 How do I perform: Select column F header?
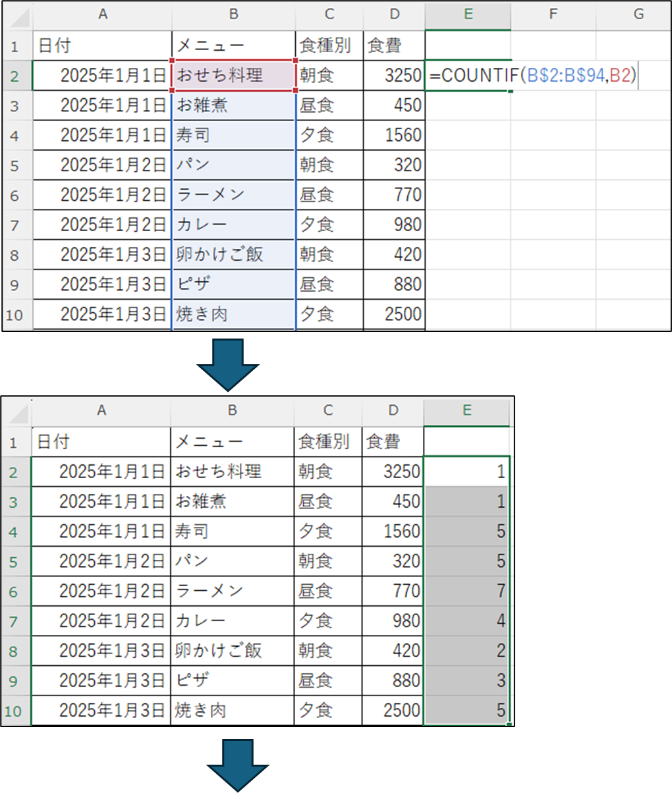553,14
